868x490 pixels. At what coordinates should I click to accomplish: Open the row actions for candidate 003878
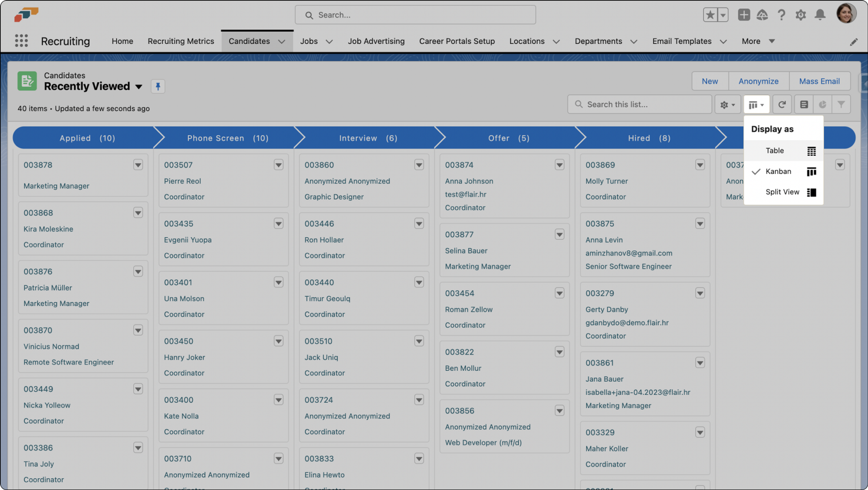click(x=138, y=165)
